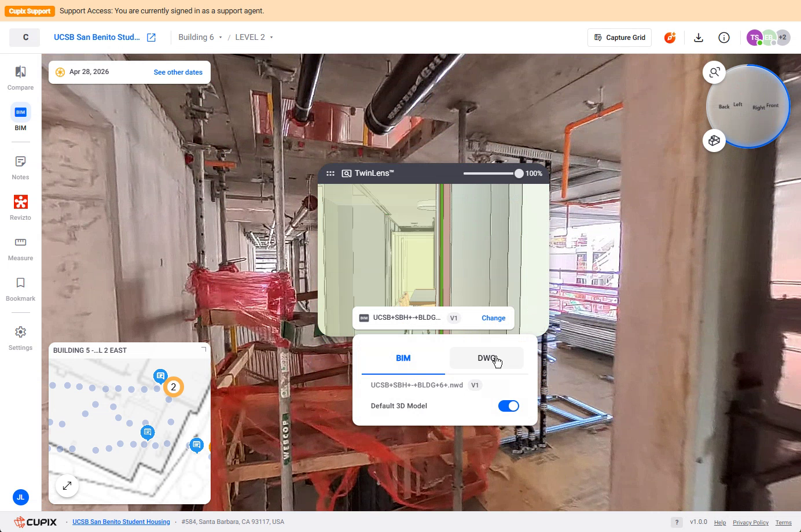
Task: Click the question mark help button
Action: pos(677,522)
